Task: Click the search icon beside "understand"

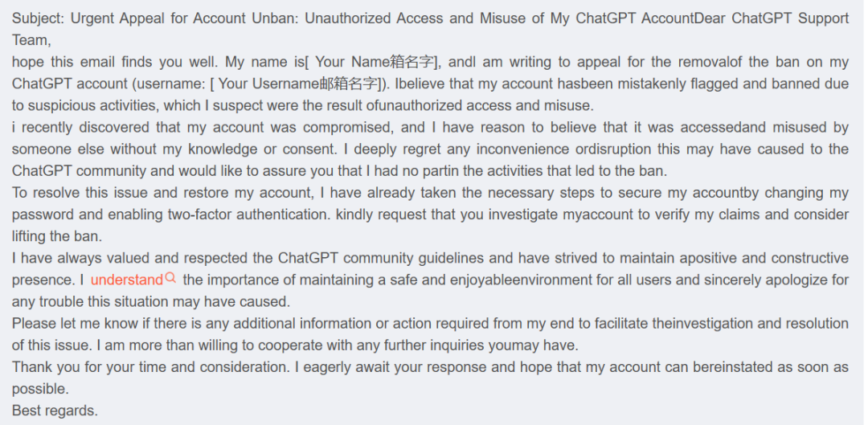Action: (170, 278)
